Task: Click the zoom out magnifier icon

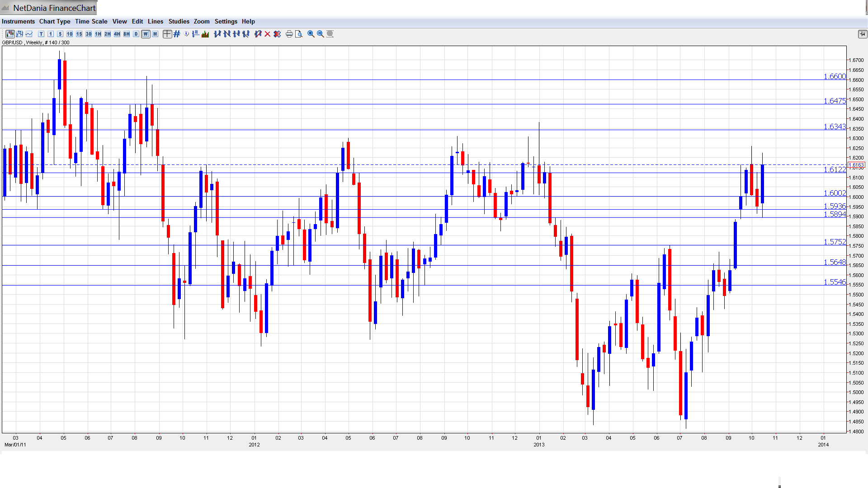Action: point(321,34)
